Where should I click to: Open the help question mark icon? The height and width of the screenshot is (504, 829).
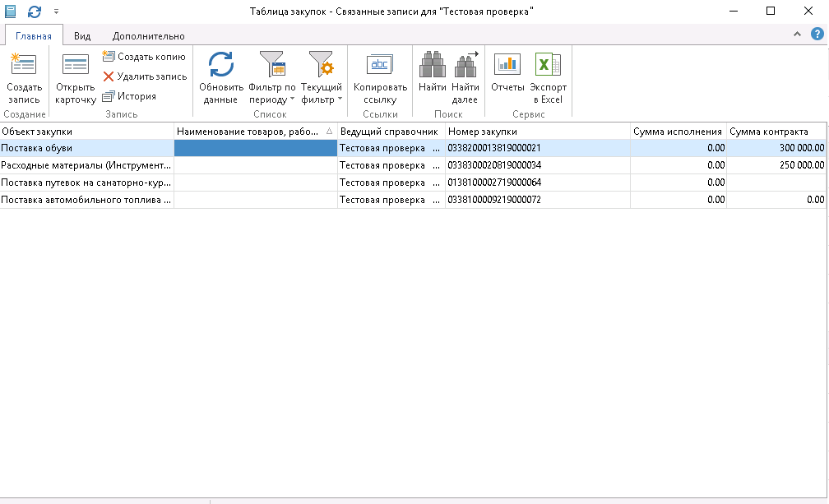coord(817,35)
